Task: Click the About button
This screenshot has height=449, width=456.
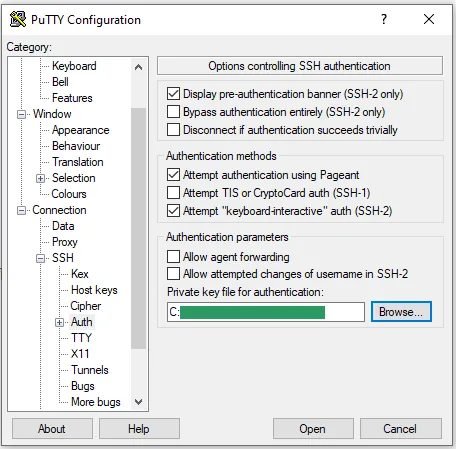Action: pyautogui.click(x=52, y=429)
